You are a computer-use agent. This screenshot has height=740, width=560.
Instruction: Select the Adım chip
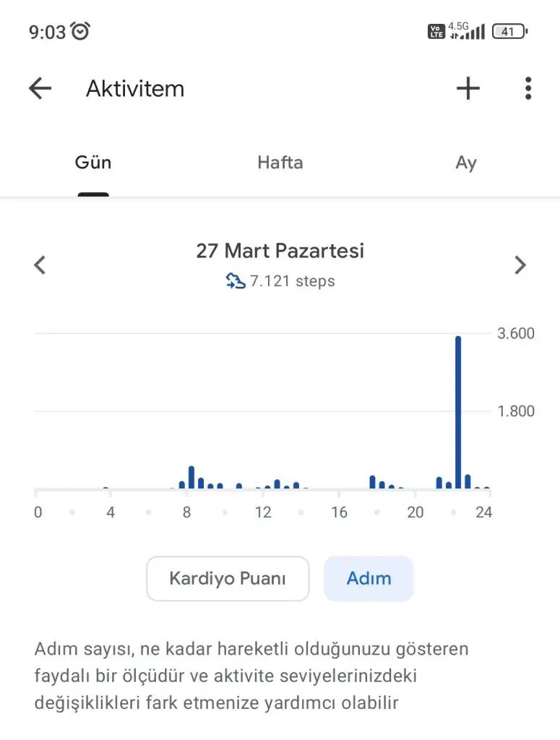point(369,578)
